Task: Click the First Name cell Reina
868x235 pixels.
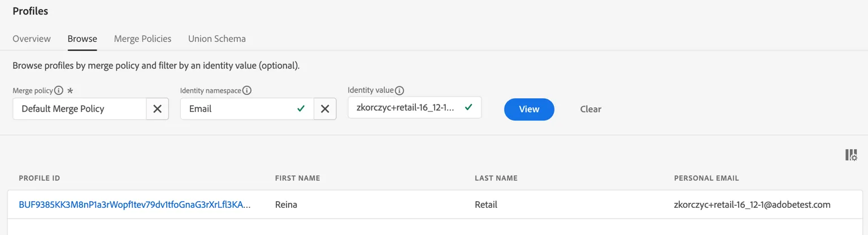Action: click(286, 204)
